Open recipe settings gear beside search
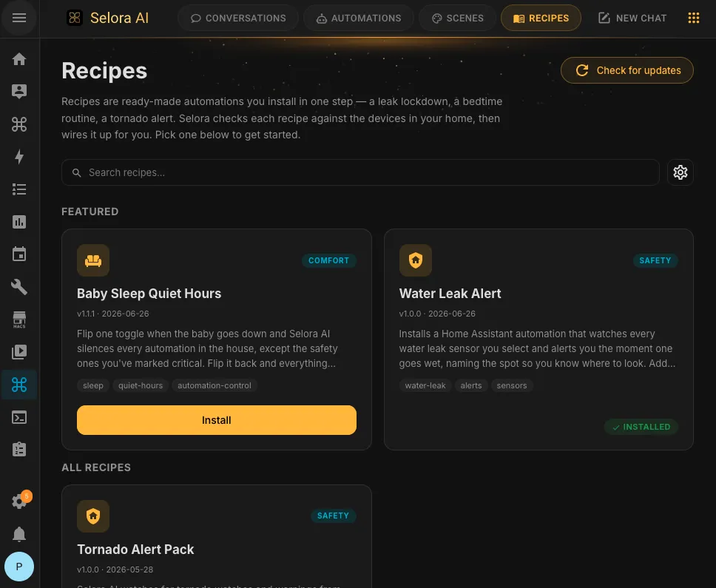Viewport: 716px width, 588px height. 680,172
